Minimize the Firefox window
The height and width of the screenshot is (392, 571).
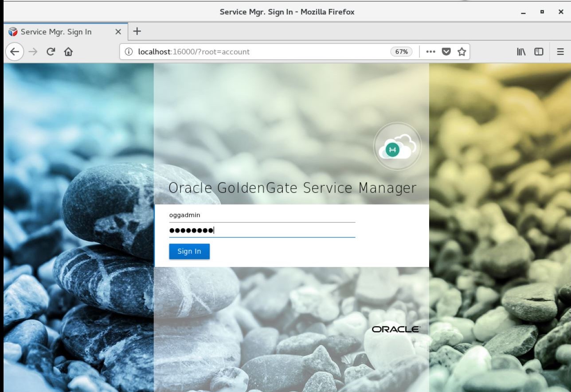[x=524, y=12]
